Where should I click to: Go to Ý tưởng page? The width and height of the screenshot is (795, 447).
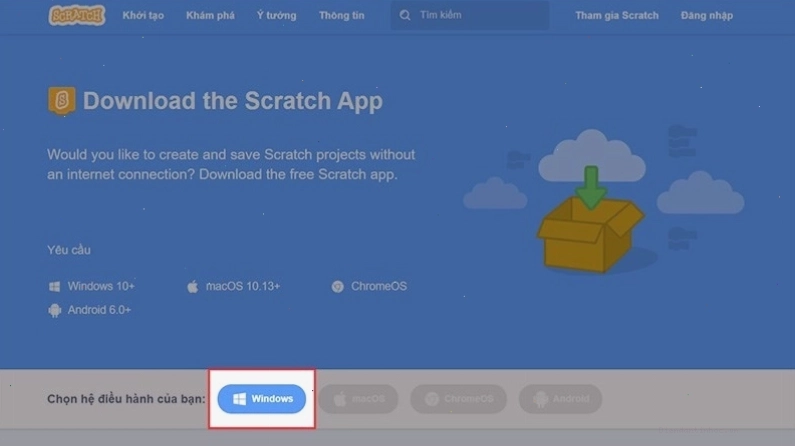pyautogui.click(x=276, y=15)
